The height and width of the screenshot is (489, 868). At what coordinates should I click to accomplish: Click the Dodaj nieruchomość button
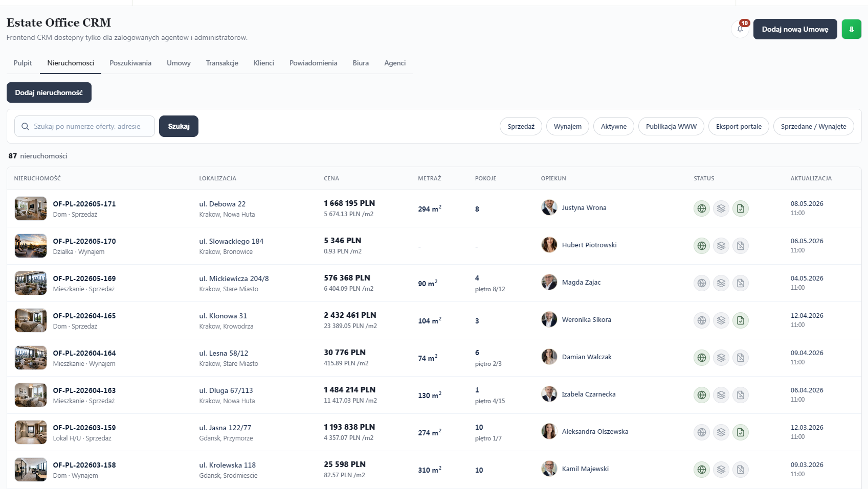pos(49,92)
